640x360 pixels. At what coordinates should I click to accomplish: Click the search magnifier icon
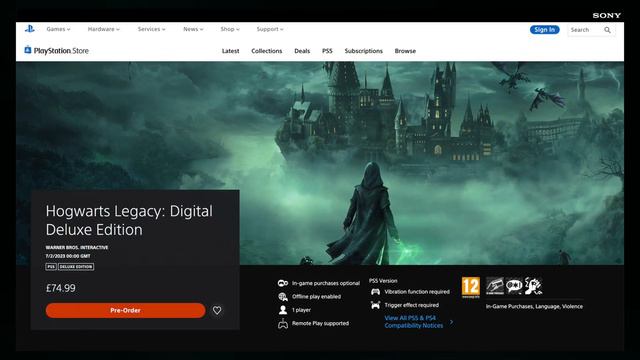pos(607,30)
